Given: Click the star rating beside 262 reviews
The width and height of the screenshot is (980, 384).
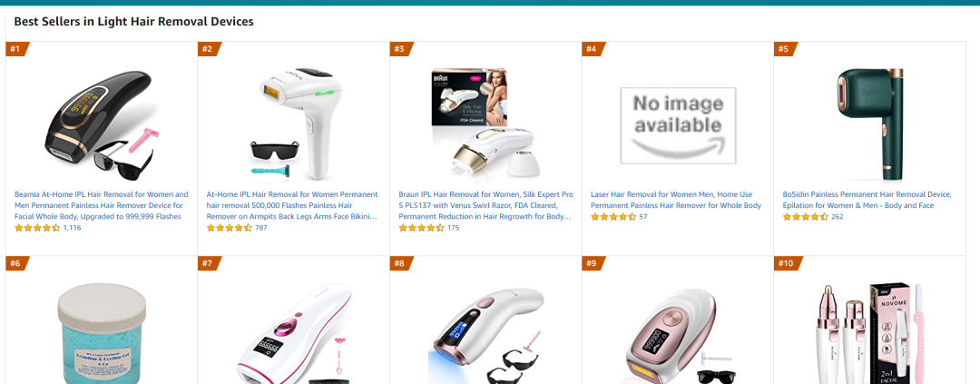Looking at the screenshot, I should coord(806,216).
